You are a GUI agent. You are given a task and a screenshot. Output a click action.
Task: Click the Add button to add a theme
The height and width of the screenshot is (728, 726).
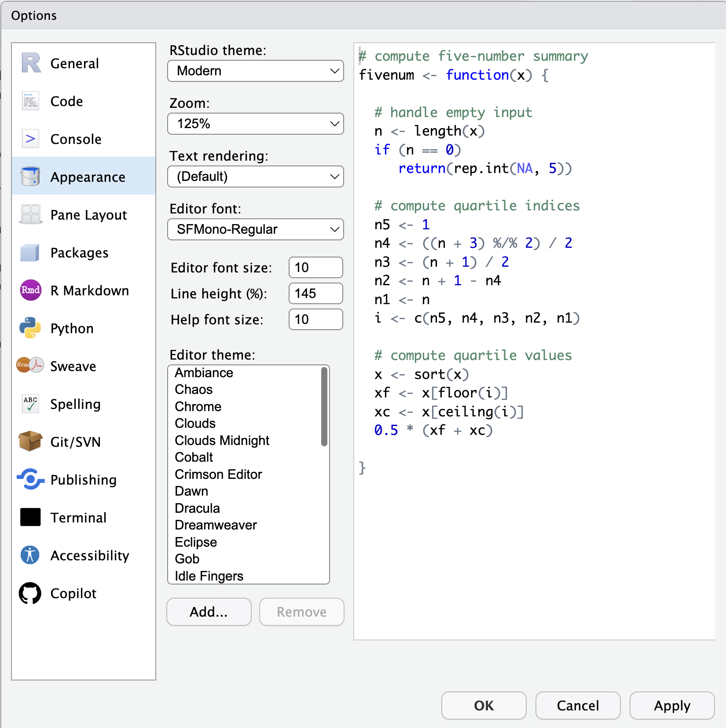[209, 612]
